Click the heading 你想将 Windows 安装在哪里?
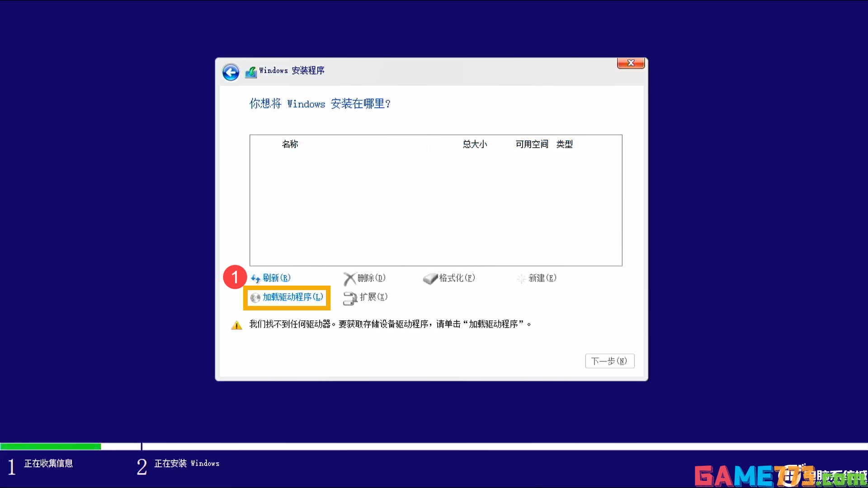Viewport: 868px width, 488px height. click(x=320, y=104)
